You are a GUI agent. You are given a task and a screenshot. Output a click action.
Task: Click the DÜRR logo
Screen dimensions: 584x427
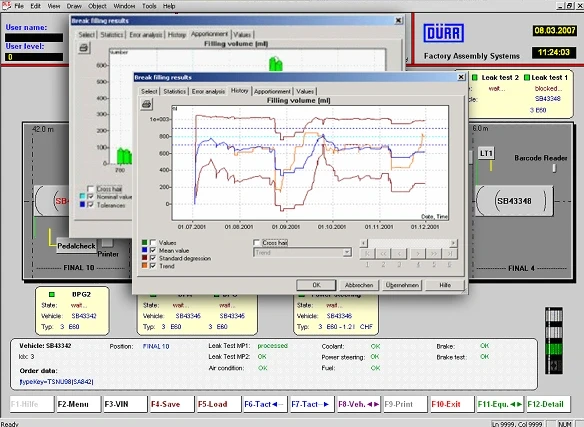tap(443, 33)
